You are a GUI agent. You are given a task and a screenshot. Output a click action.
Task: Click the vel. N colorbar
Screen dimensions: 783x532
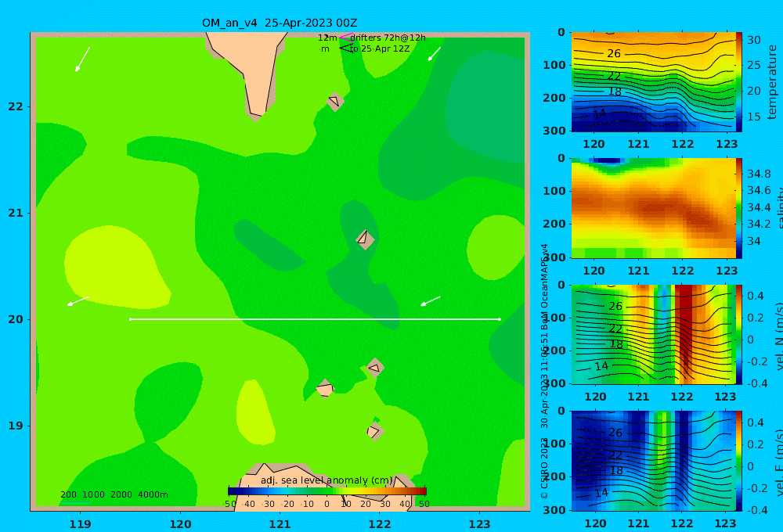click(739, 334)
